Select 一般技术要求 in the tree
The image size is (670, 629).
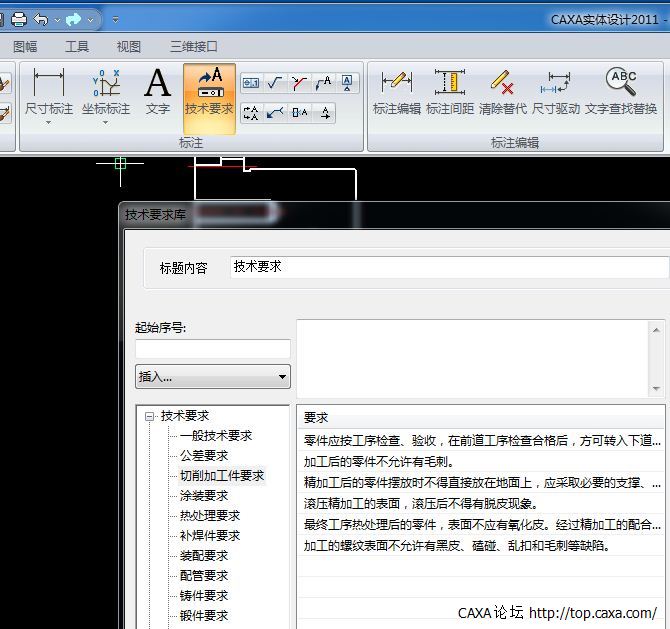(x=216, y=435)
